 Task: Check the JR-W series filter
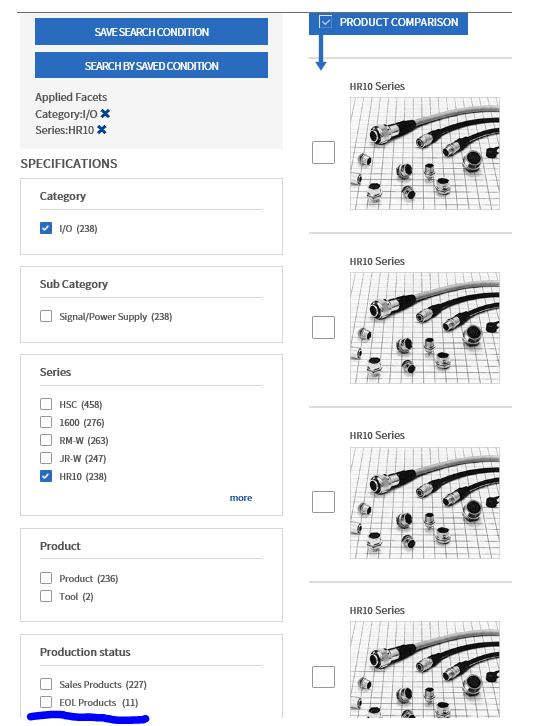coord(46,458)
